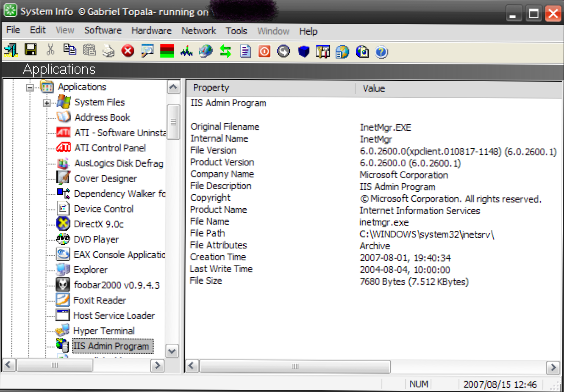Select IIS Admin Program tree entry

tap(112, 346)
